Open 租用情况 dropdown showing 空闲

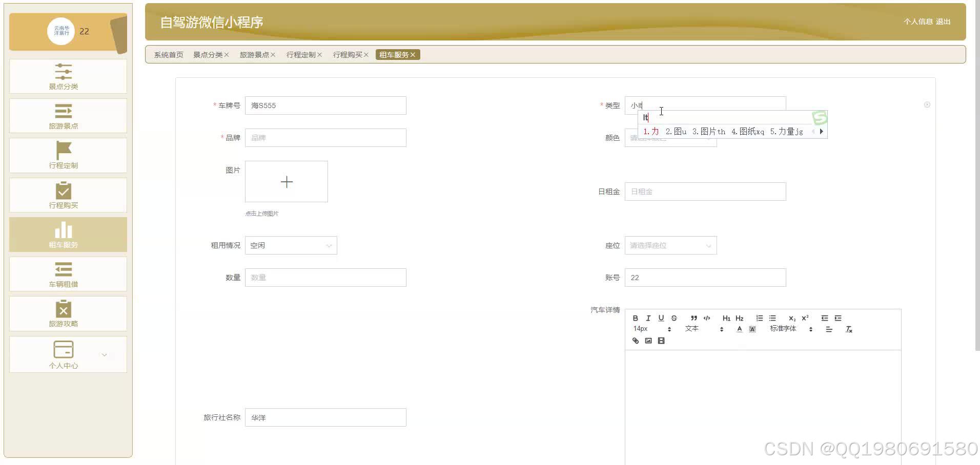(291, 245)
